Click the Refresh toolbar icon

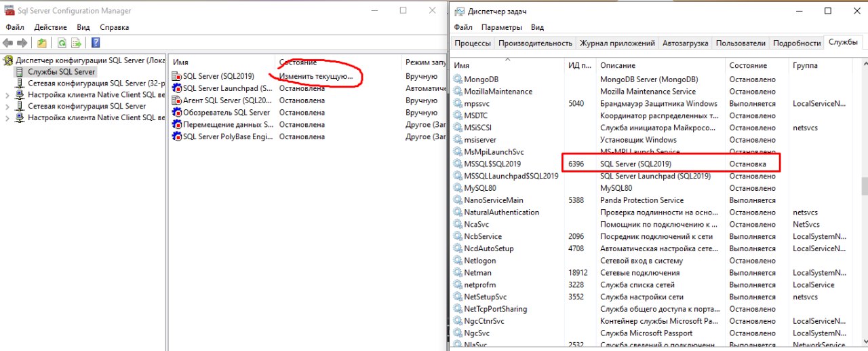(62, 43)
